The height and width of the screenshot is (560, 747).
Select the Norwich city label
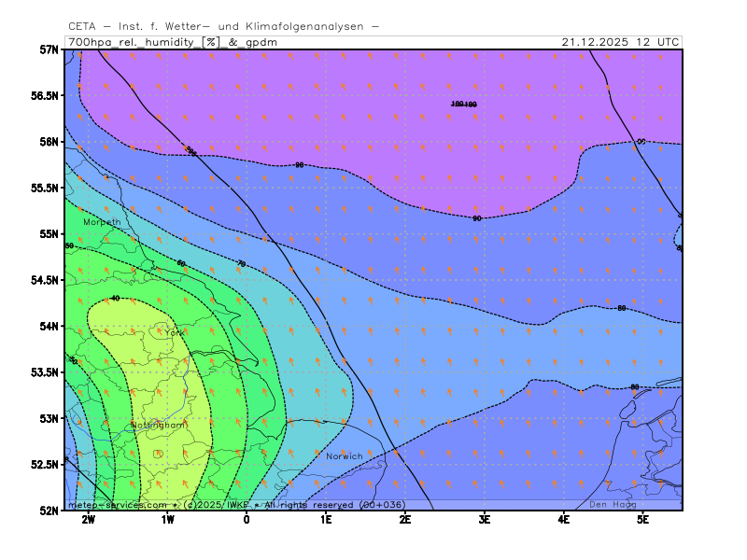pos(344,455)
